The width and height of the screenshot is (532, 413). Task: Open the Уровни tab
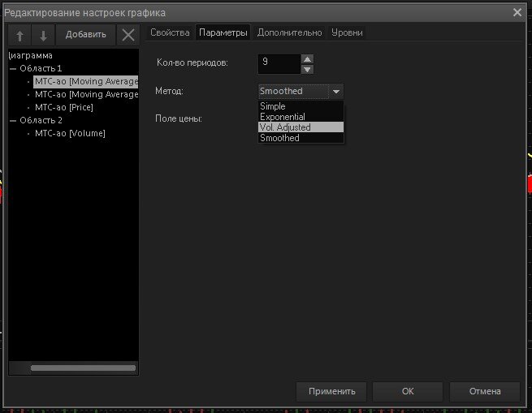347,32
